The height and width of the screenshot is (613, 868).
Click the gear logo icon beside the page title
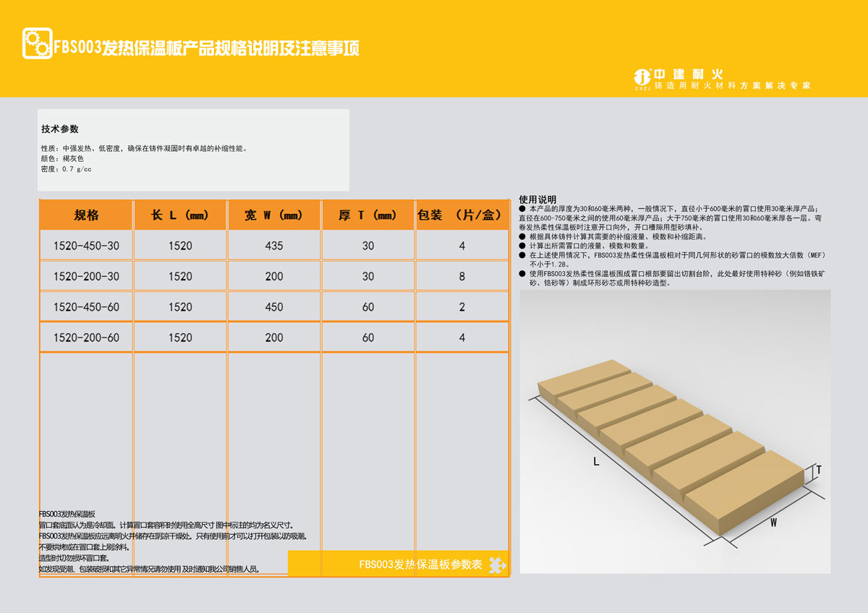pos(38,43)
